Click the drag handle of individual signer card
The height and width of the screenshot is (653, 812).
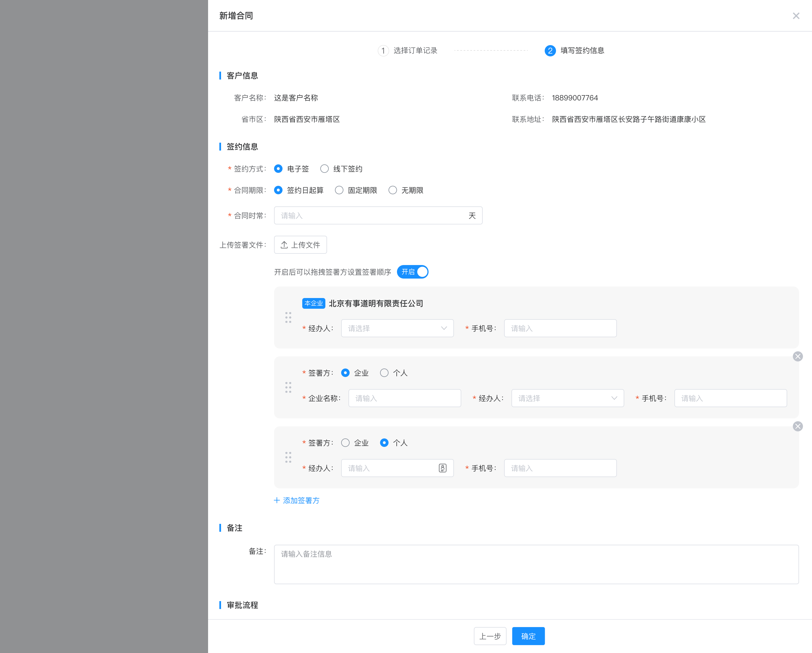pyautogui.click(x=288, y=457)
